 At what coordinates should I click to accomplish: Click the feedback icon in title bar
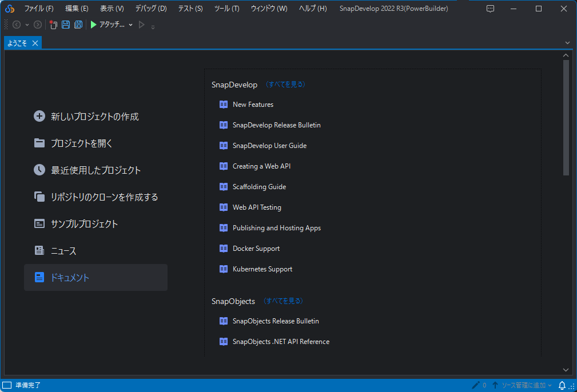[490, 9]
